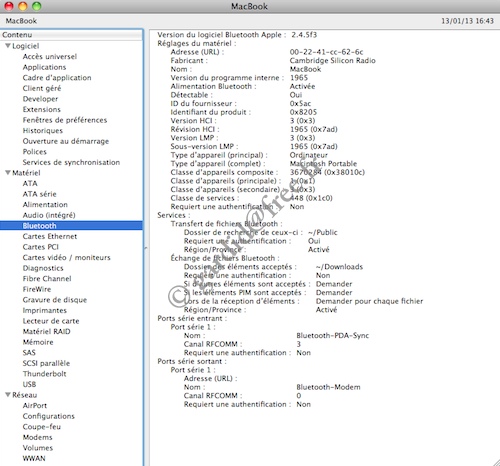Open Cartes vidéo / moniteurs
500x466 pixels.
pos(66,257)
